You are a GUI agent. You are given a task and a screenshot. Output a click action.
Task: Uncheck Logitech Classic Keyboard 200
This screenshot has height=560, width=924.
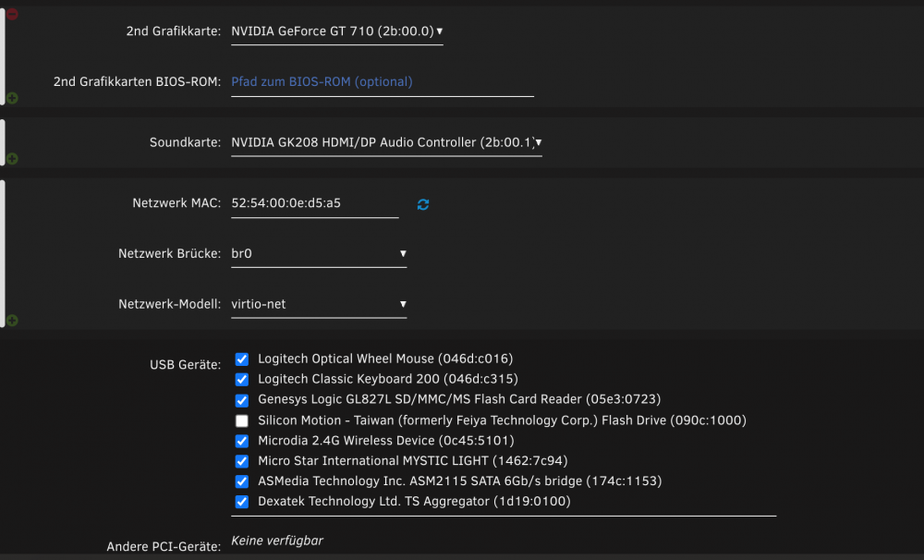click(241, 379)
